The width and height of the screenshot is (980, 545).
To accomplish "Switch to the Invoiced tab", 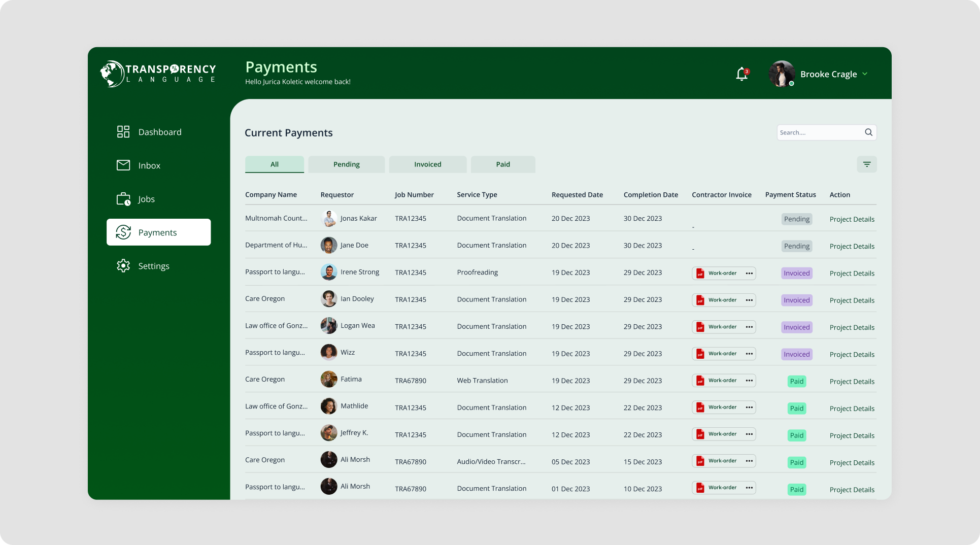I will [428, 164].
